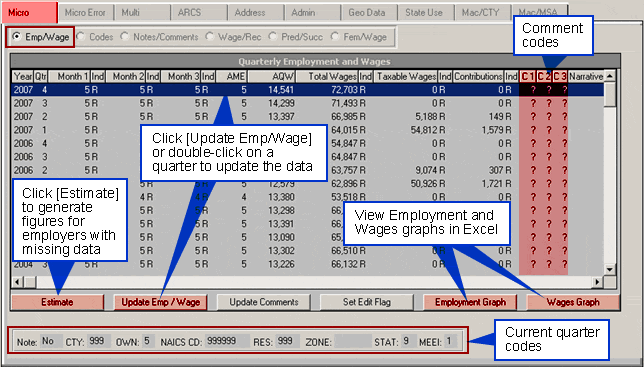Viewport: 644px width, 367px height.
Task: Click the OWN field showing 5
Action: pos(147,341)
